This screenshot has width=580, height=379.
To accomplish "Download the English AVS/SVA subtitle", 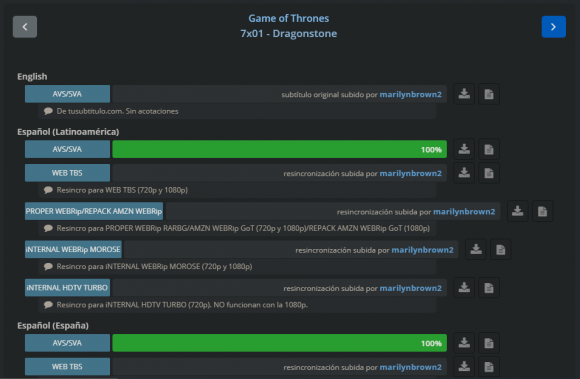I will [464, 94].
